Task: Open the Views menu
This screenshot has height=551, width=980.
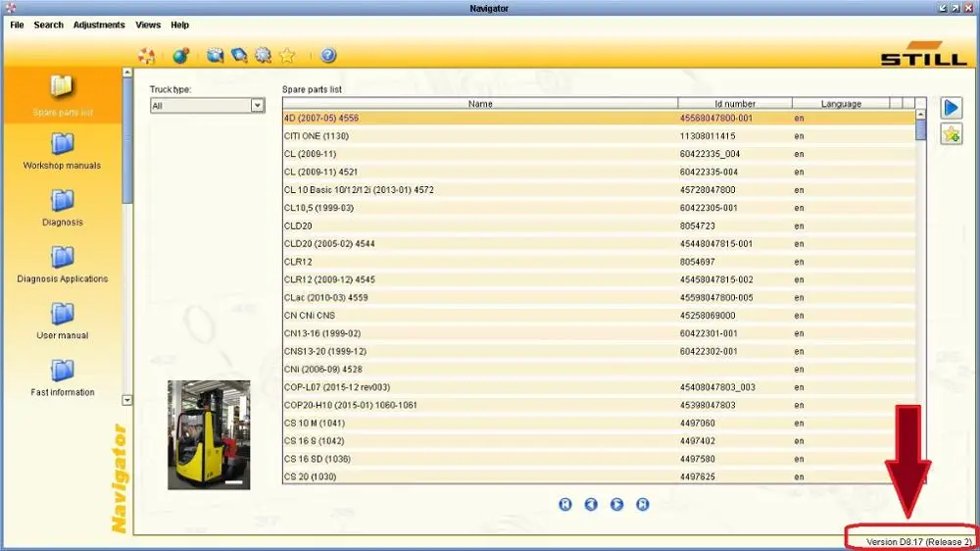Action: (148, 25)
